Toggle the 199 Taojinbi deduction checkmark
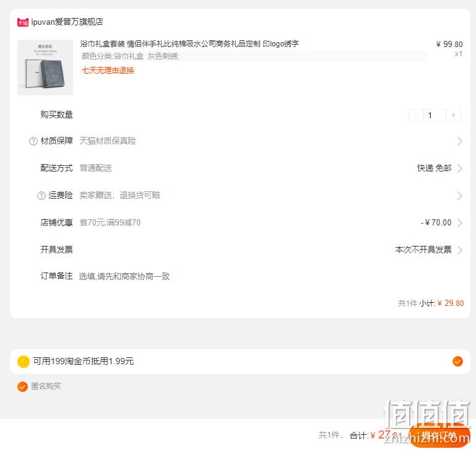Image resolution: width=476 pixels, height=449 pixels. pyautogui.click(x=457, y=362)
